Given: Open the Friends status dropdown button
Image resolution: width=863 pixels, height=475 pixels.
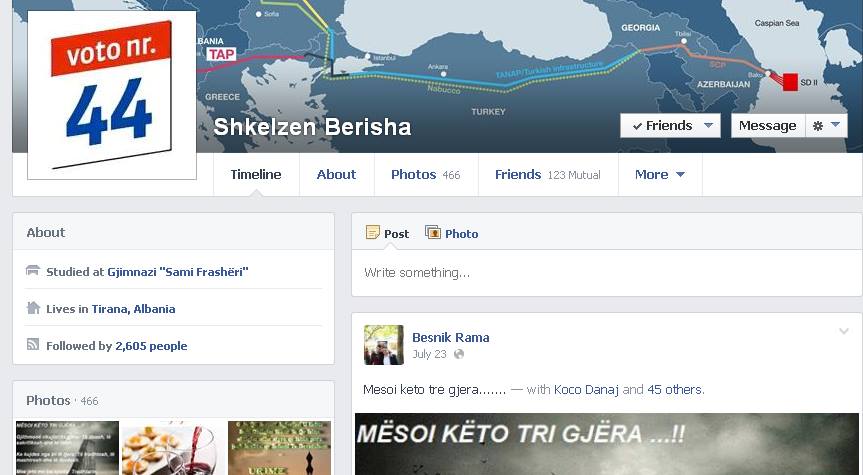Looking at the screenshot, I should click(669, 126).
